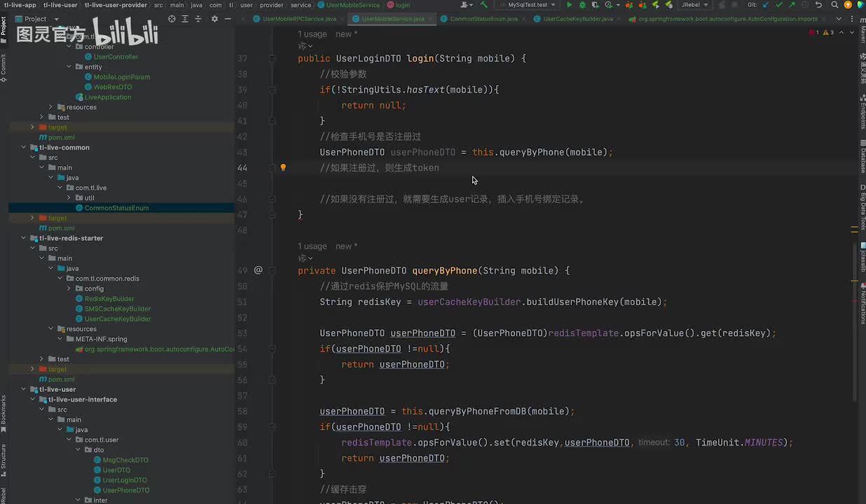Click the undo rollback arrow icon
The width and height of the screenshot is (866, 504).
tap(818, 5)
